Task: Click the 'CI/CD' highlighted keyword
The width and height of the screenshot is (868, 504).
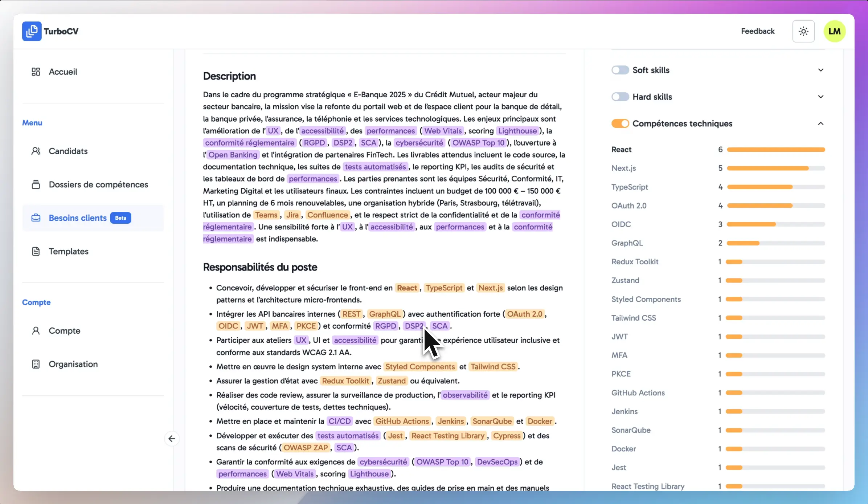Action: (x=340, y=421)
